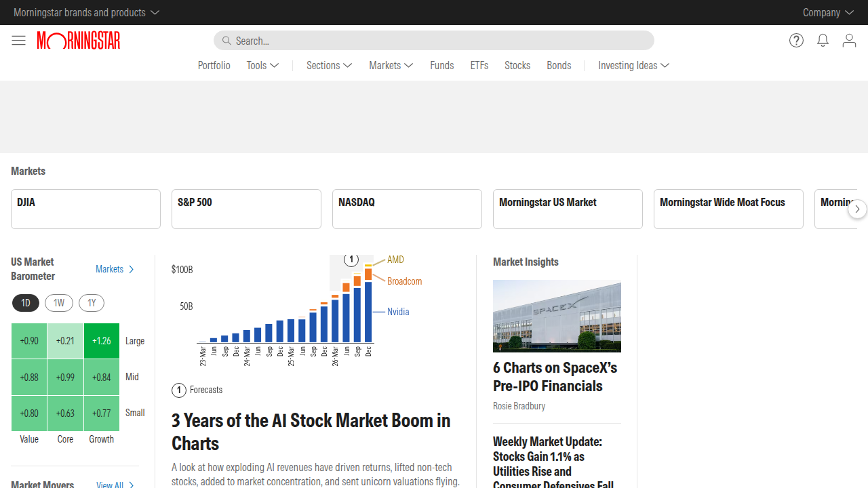Click the Small Value +0.80 barometer cell
This screenshot has width=868, height=488.
29,413
